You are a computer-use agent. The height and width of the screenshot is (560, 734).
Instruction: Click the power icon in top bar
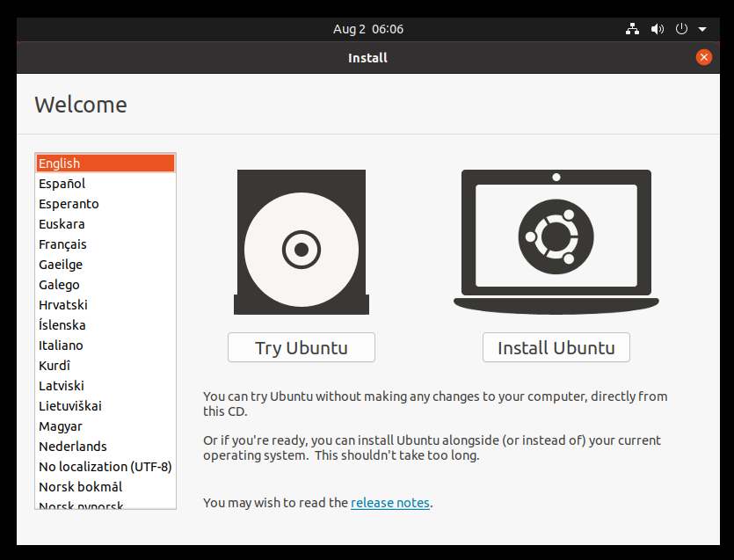coord(681,29)
